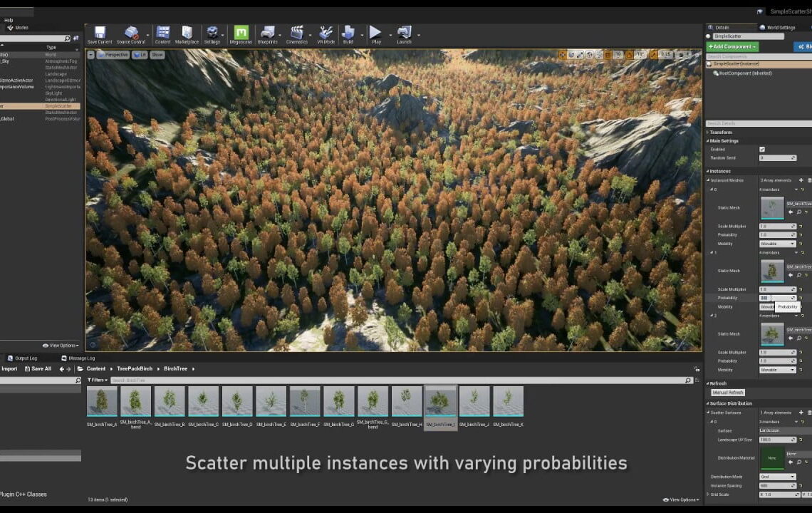This screenshot has width=812, height=513.
Task: Click the Play button to start the game
Action: tap(375, 34)
